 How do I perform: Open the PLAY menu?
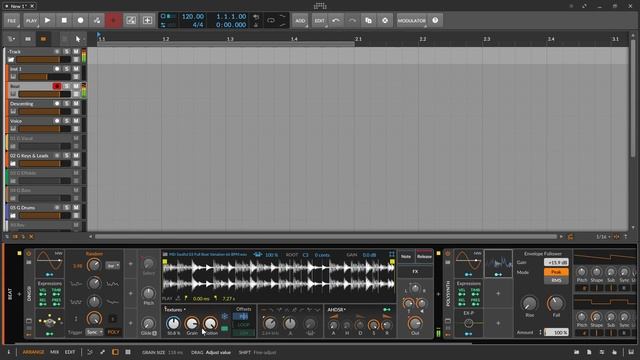coord(31,20)
